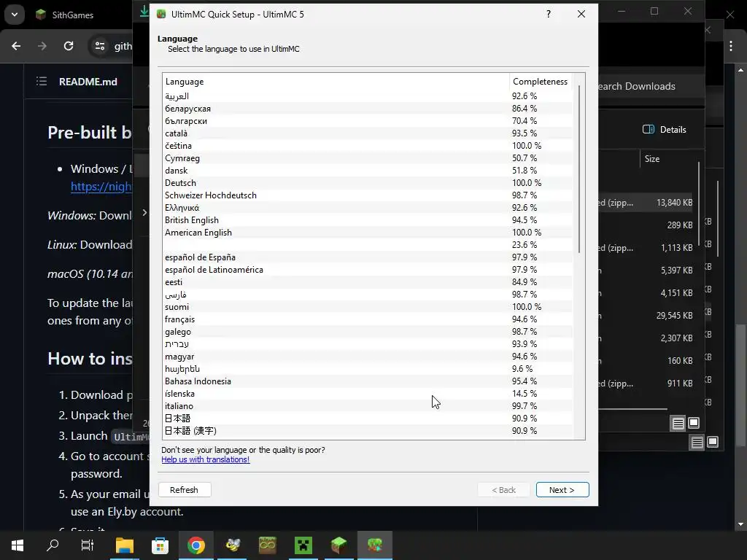Screen dimensions: 747x560
Task: Open Microsoft Store from taskbar
Action: tap(160, 545)
